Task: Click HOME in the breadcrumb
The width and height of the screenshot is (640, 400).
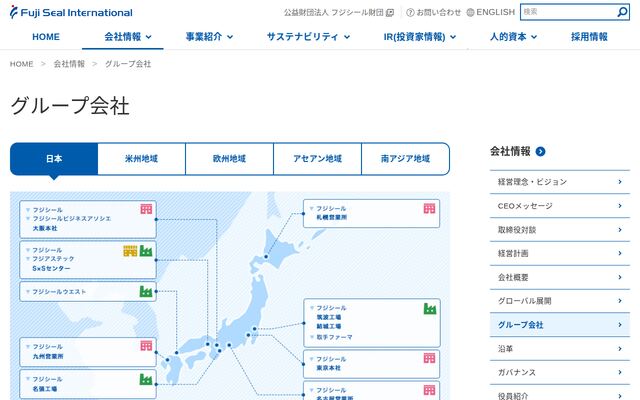Action: coord(22,64)
